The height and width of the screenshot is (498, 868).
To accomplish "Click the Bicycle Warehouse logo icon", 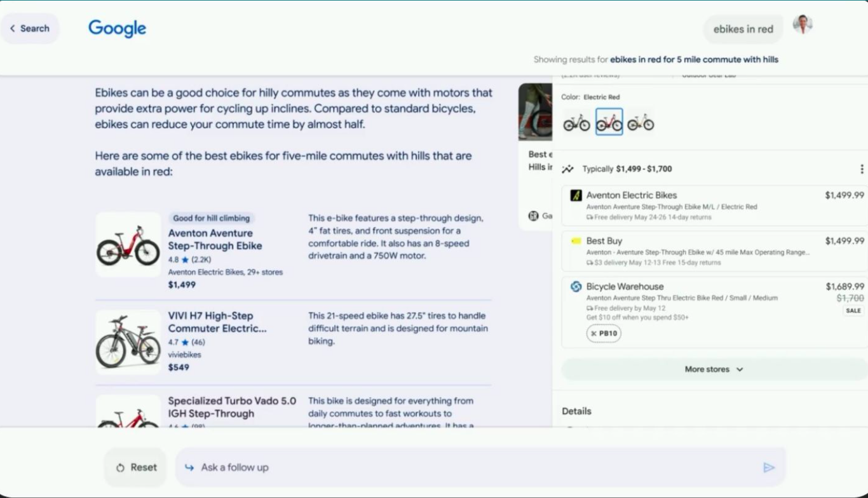I will [576, 286].
